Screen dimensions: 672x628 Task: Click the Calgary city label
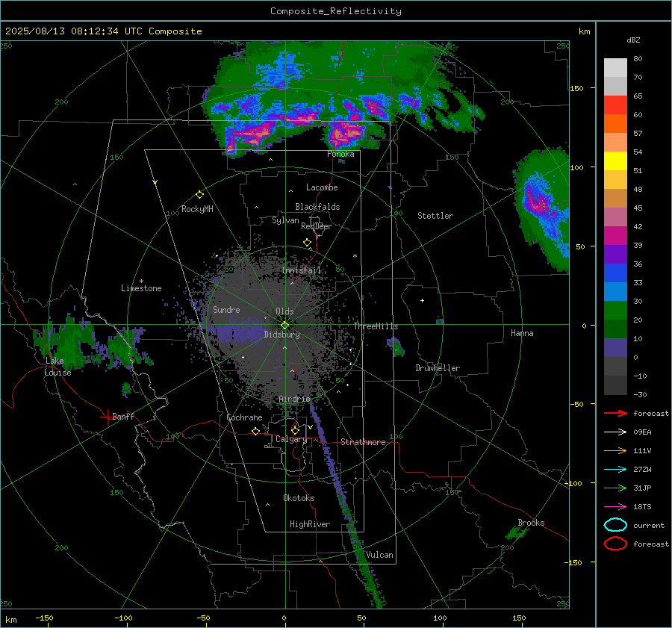[x=291, y=439]
